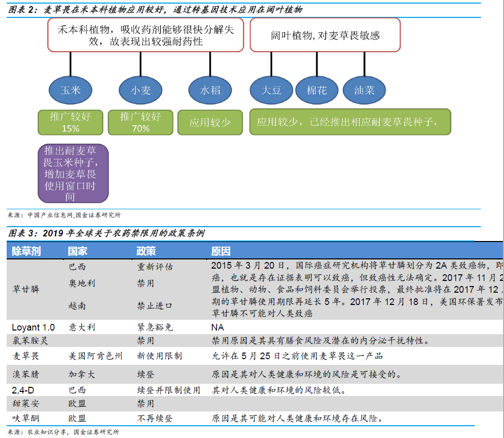Image resolution: width=504 pixels, height=438 pixels.
Task: Click the 禾本科植物 description box
Action: click(145, 35)
